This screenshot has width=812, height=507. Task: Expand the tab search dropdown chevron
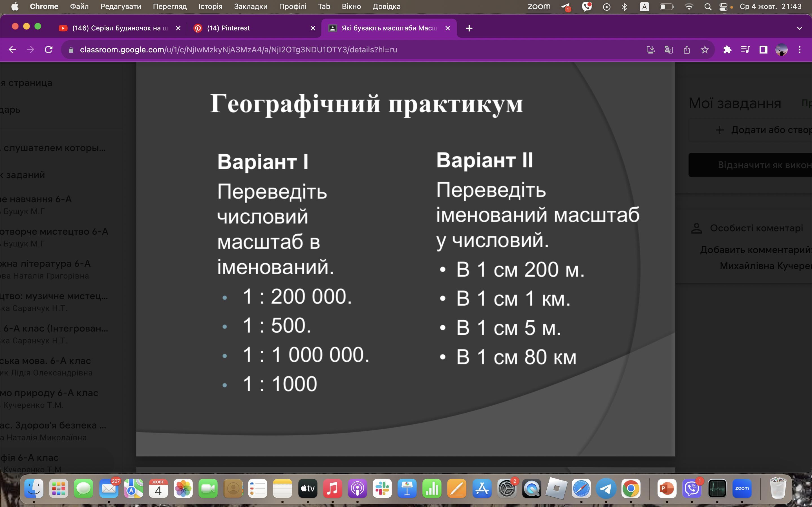point(799,28)
